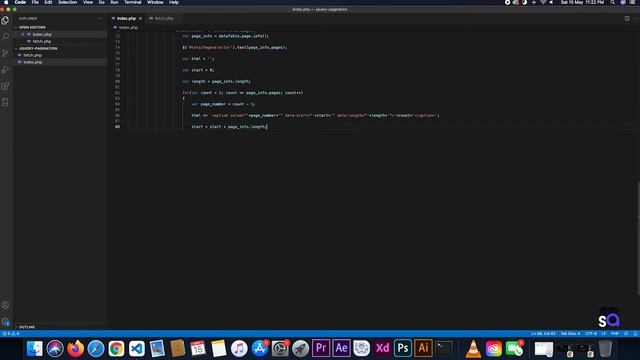The height and width of the screenshot is (360, 640).
Task: Open the Explorer view in the activity bar
Action: [x=5, y=20]
